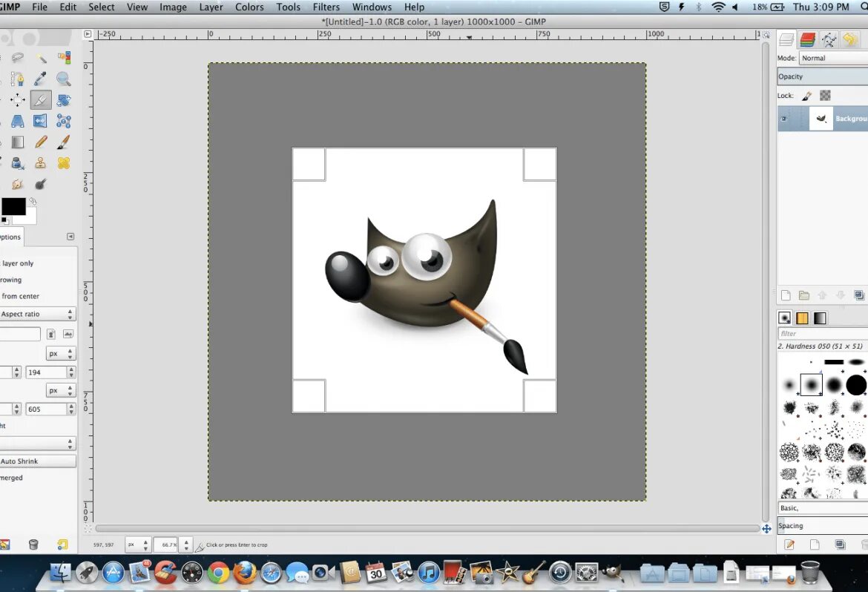
Task: Open the image menu arrow at ruler corner
Action: click(x=88, y=34)
